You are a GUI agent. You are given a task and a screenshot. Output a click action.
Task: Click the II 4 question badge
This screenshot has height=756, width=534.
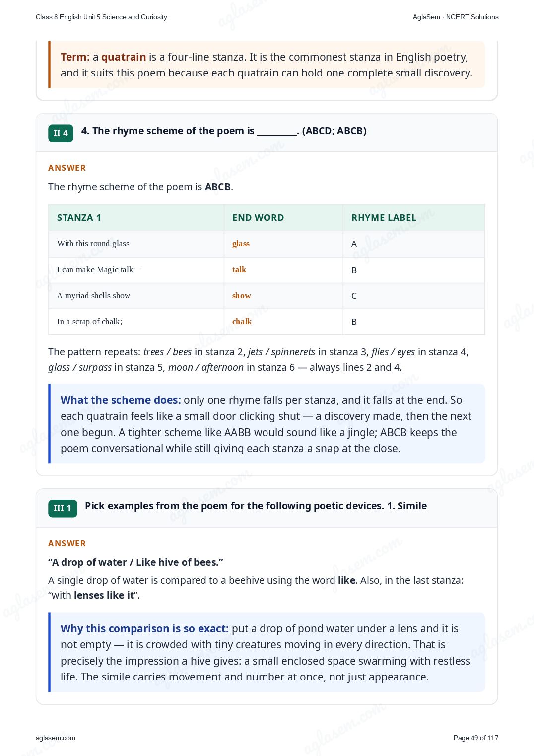tap(61, 133)
